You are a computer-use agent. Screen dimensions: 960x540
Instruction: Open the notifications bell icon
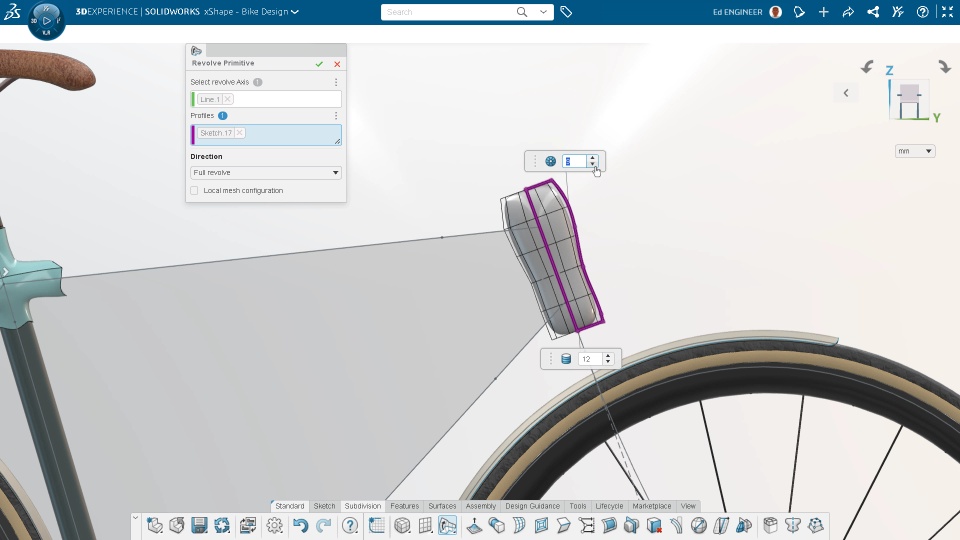point(799,12)
